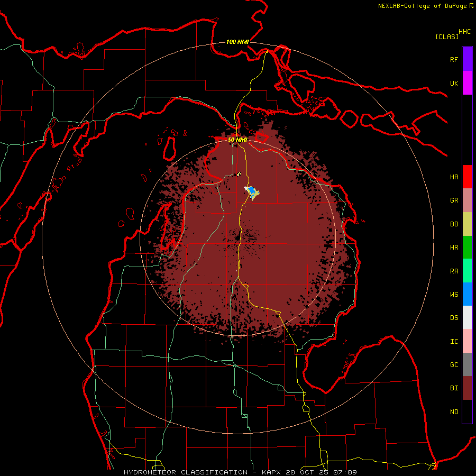Click the WS blue legend swatch
Viewport: 476px width, 476px height.
pos(467,294)
